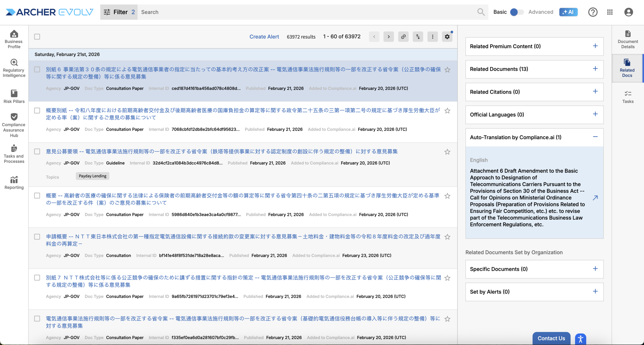Open the results settings gear icon

click(447, 37)
